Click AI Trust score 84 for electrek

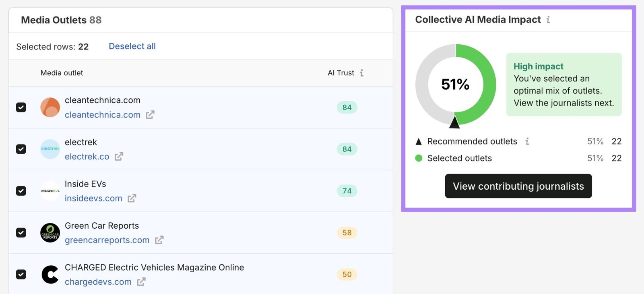coord(347,149)
